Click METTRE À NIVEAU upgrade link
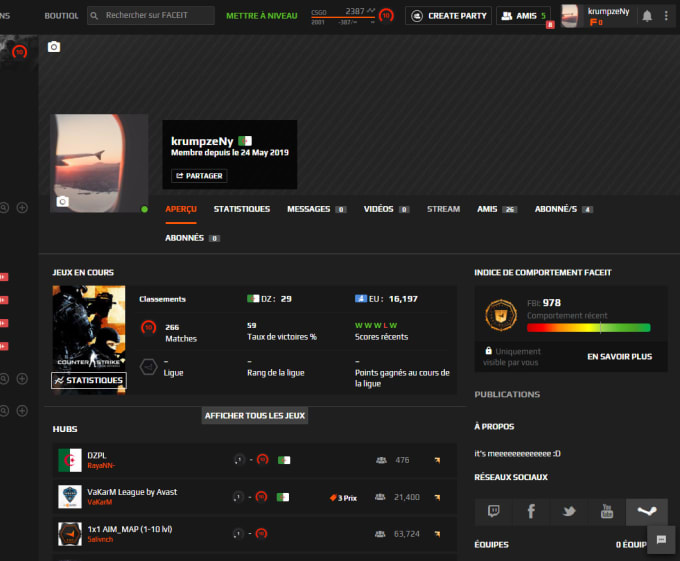 tap(262, 16)
